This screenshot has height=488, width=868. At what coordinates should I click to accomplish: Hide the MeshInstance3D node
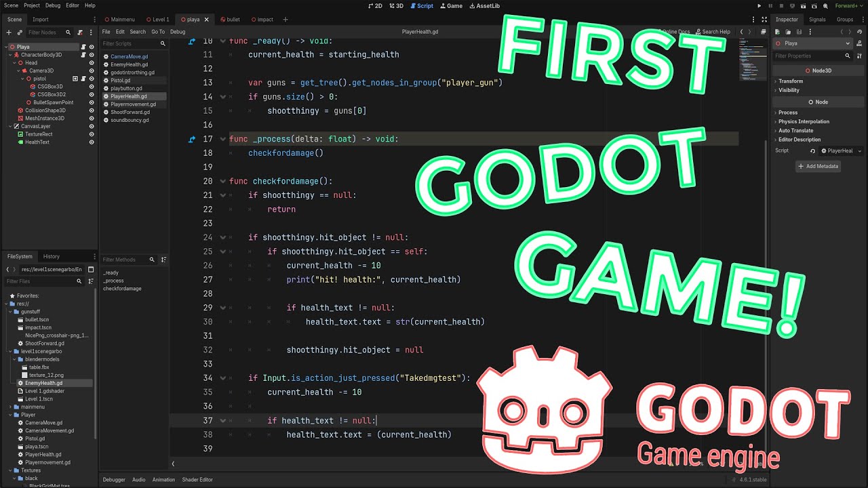(x=92, y=118)
